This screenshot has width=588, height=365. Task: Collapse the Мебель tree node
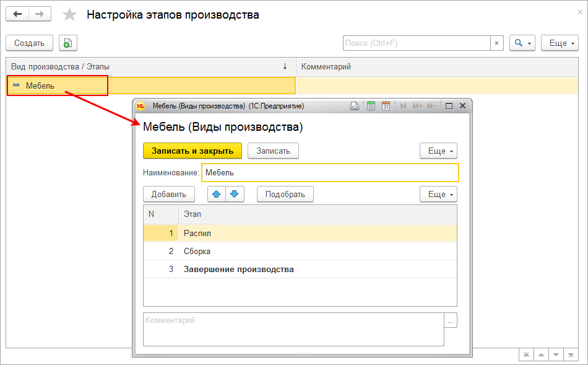[x=16, y=86]
